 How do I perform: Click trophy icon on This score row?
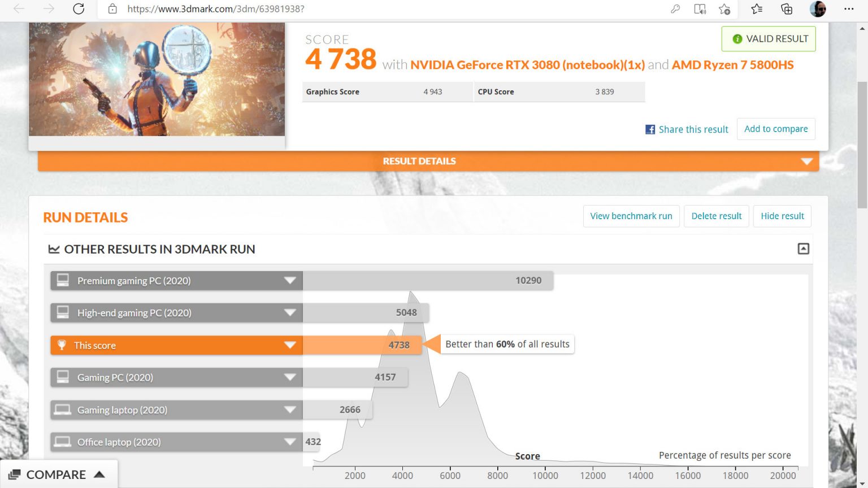62,345
